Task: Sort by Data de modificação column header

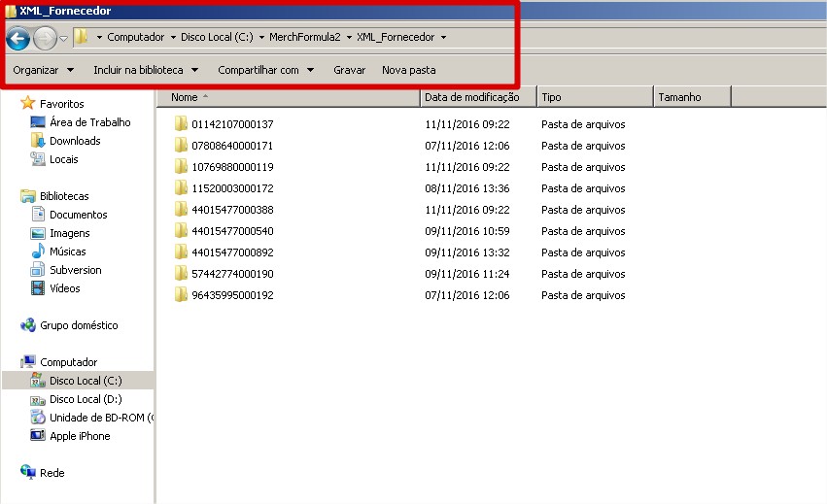Action: tap(477, 97)
